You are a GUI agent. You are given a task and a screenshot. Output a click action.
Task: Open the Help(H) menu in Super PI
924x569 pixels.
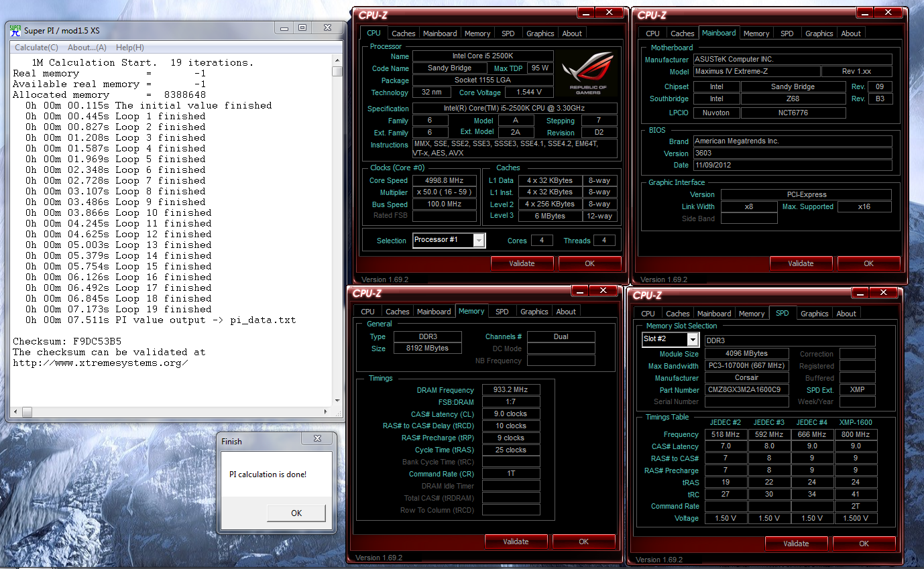click(x=129, y=48)
